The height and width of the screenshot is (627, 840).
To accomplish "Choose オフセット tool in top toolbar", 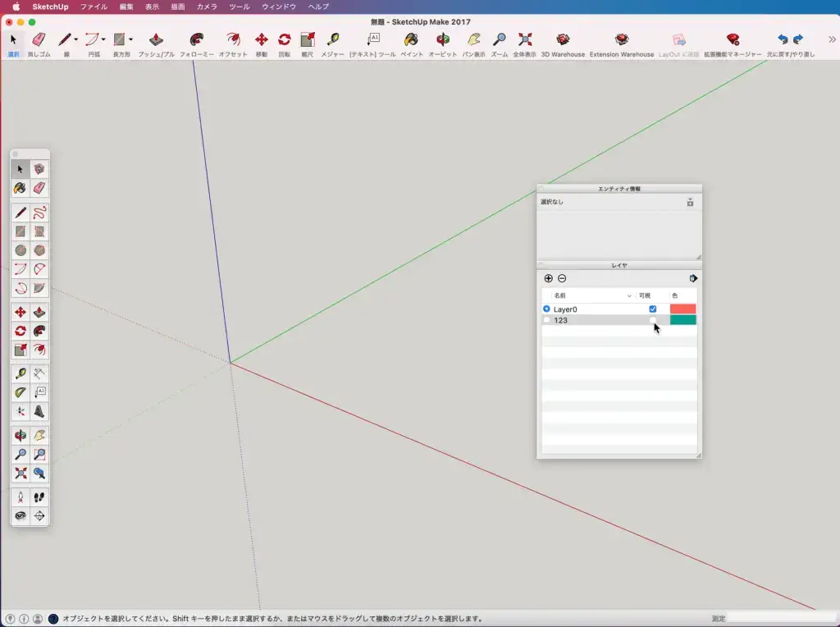I will pos(233,44).
